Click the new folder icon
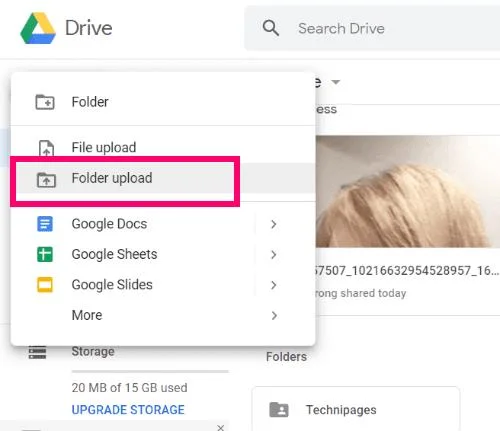 pyautogui.click(x=45, y=102)
